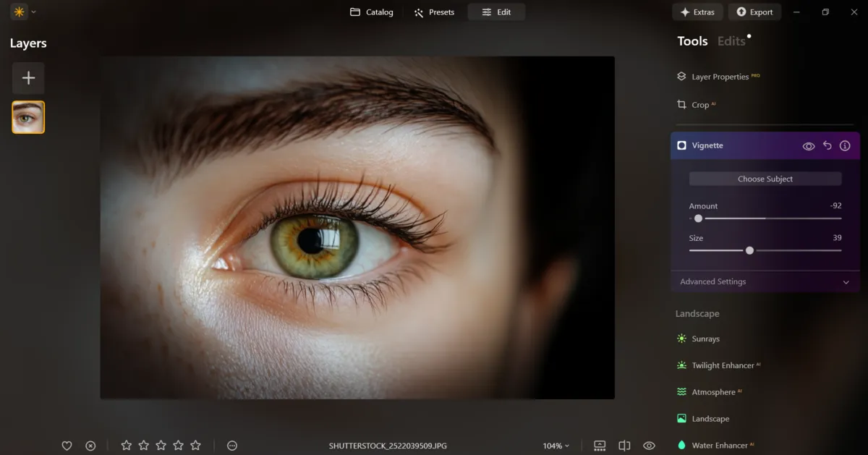
Task: Open the dropdown beside the Luminar logo
Action: 32,12
